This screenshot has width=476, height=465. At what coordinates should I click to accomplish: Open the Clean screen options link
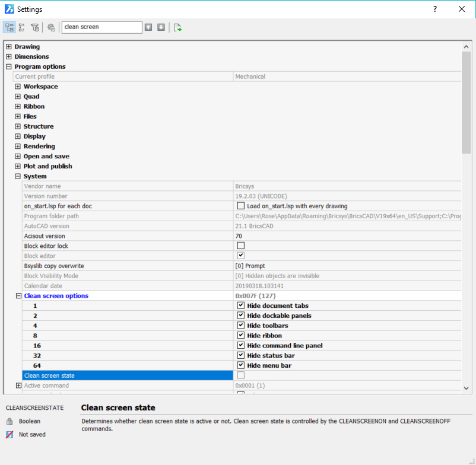pos(56,295)
